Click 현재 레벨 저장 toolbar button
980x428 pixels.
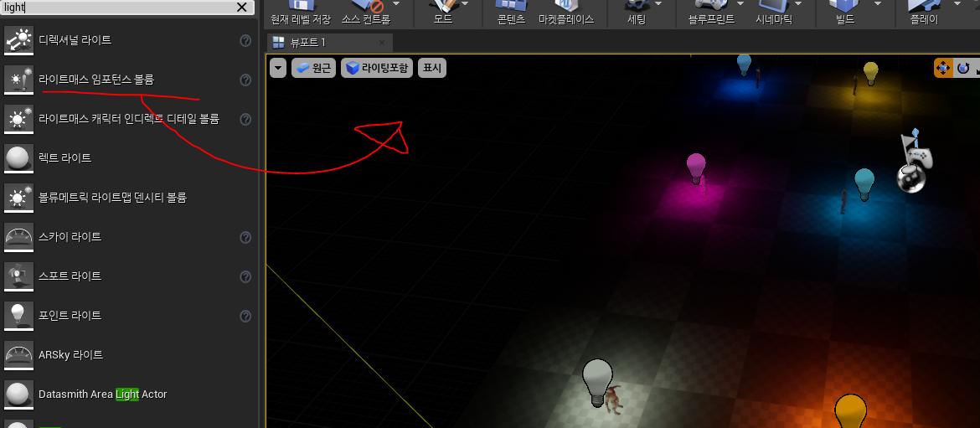click(x=301, y=13)
